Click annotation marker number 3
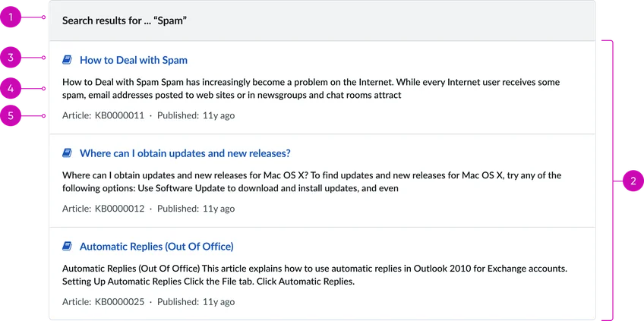 (11, 58)
